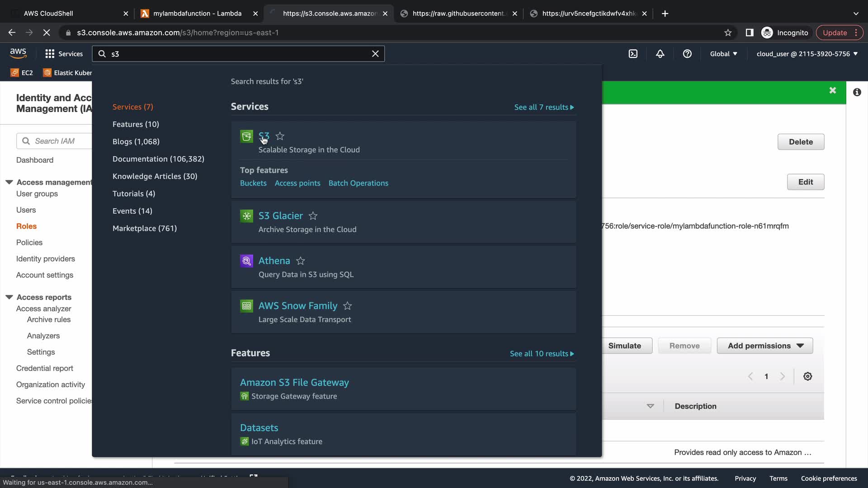Star the S3 Glacier service

point(313,216)
